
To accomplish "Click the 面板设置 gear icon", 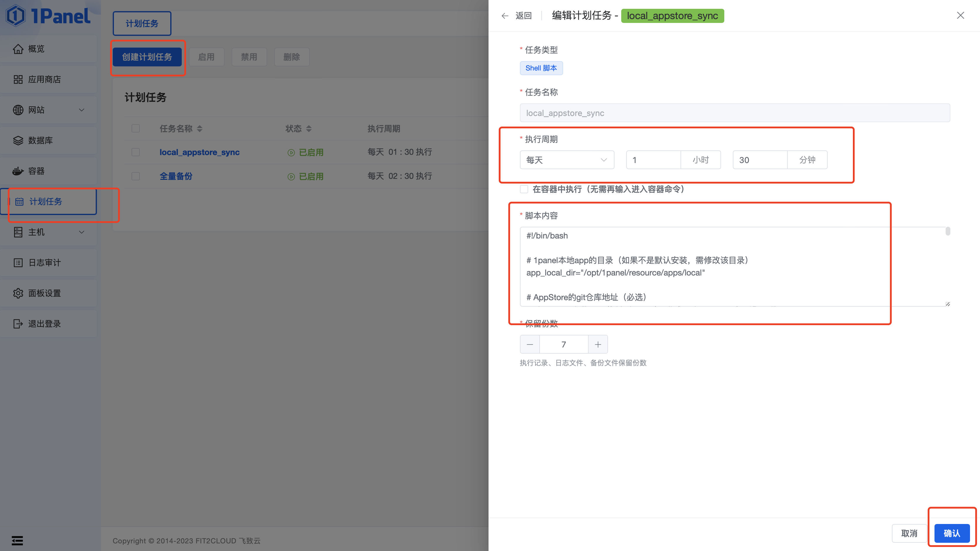I will 18,293.
